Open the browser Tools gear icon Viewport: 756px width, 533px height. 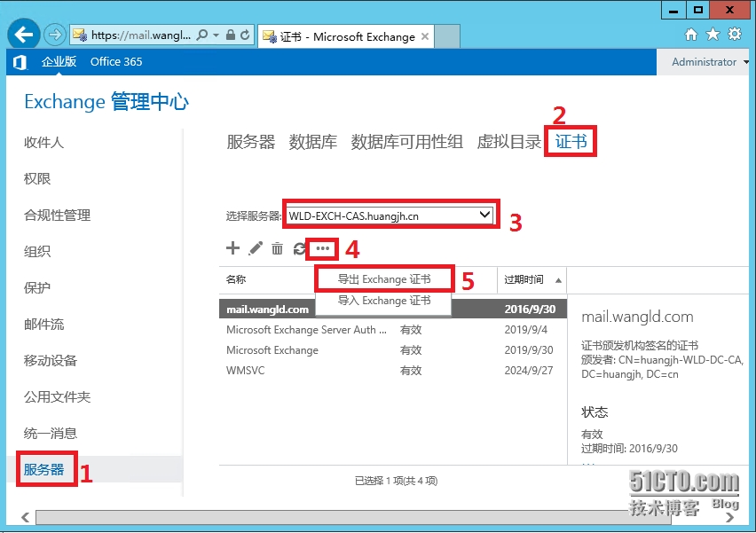735,34
